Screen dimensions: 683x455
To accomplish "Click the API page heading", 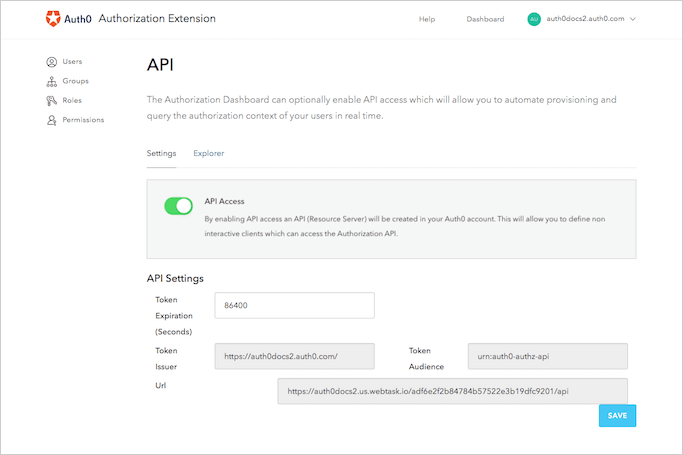I will (160, 65).
